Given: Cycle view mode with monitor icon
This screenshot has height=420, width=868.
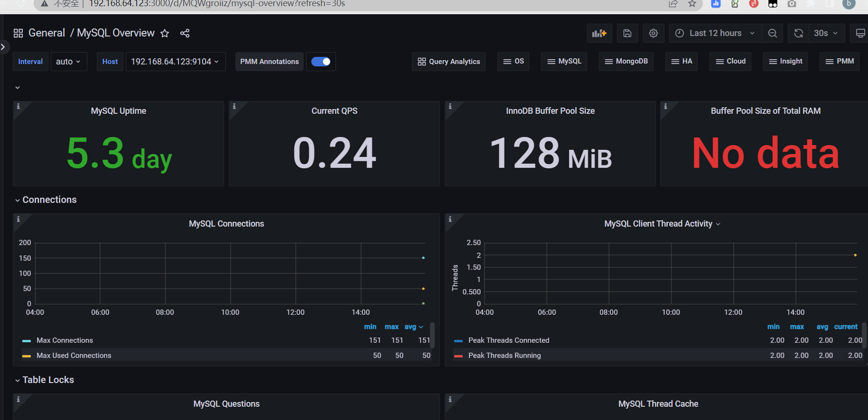Looking at the screenshot, I should 860,33.
